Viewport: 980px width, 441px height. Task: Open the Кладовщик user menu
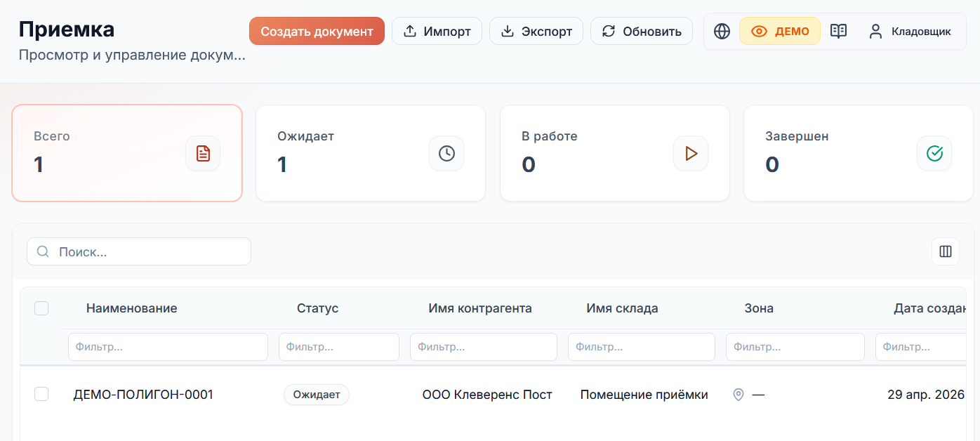[x=910, y=31]
